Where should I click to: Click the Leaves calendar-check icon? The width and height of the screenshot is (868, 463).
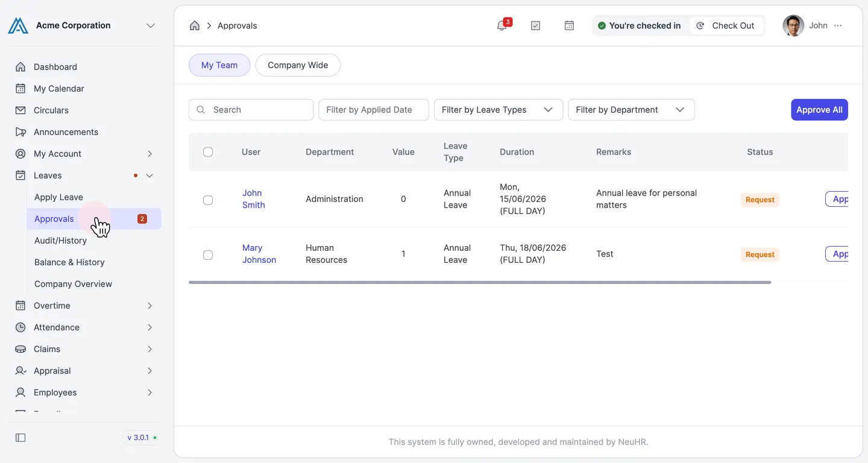click(x=20, y=175)
